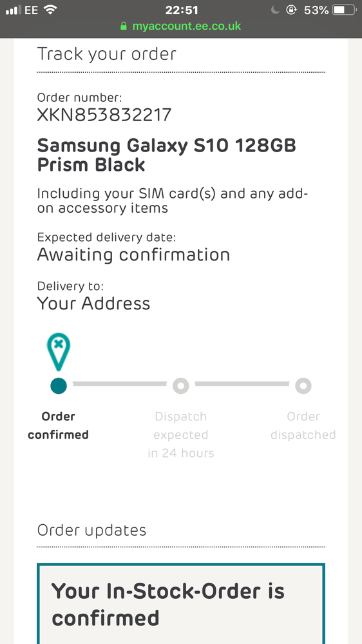Tap the Samsung Galaxy S10 128GB product title

167,155
